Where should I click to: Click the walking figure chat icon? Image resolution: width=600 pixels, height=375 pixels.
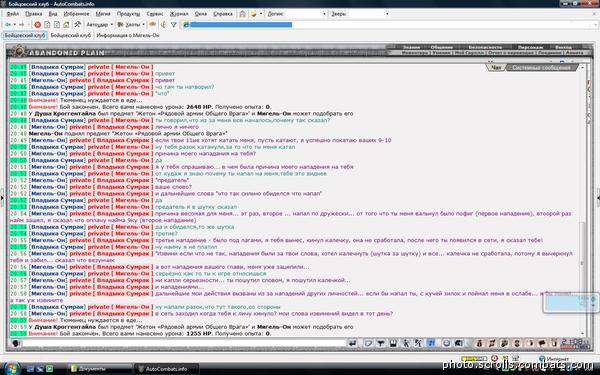[406, 343]
